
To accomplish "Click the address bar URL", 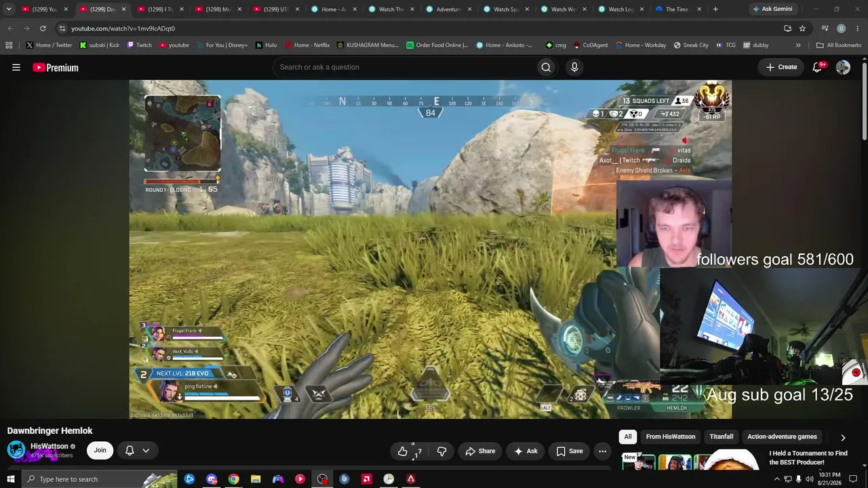I will pyautogui.click(x=123, y=28).
